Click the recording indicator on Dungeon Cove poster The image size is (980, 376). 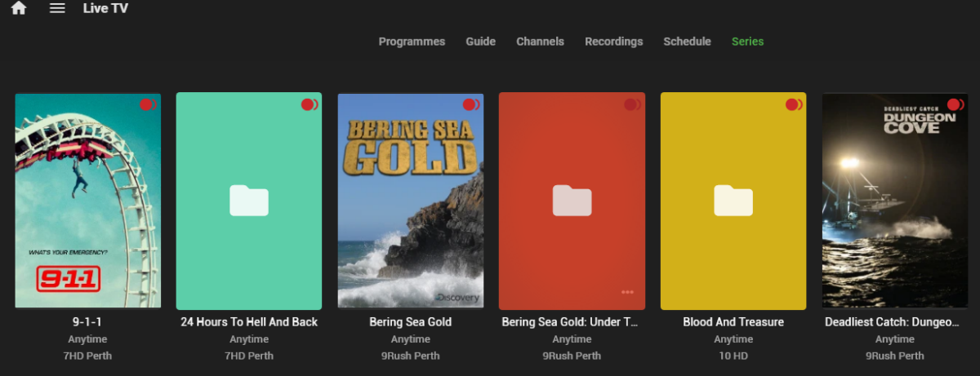(x=955, y=104)
